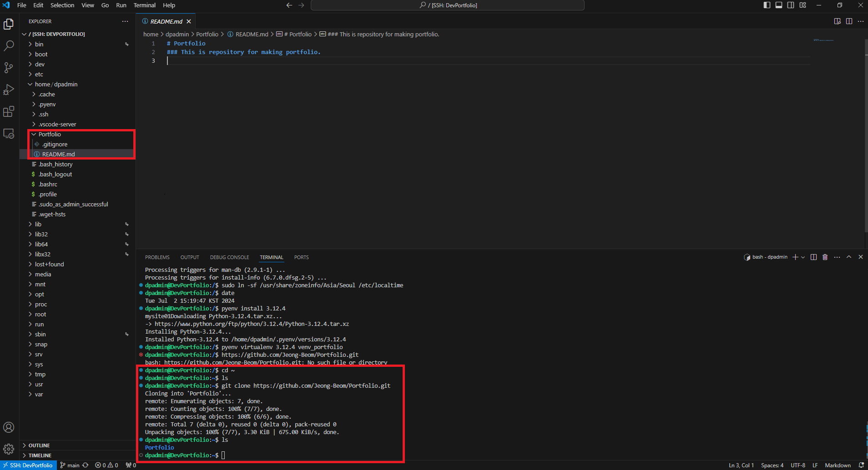The height and width of the screenshot is (470, 868).
Task: Add new terminal with plus icon
Action: coord(795,257)
